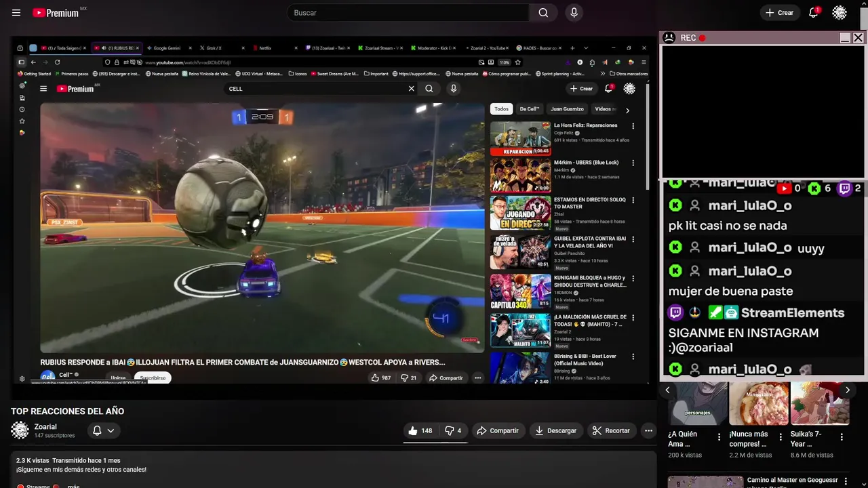The height and width of the screenshot is (488, 868).
Task: Click the '8.6 M de vistas' label
Action: coord(812,455)
